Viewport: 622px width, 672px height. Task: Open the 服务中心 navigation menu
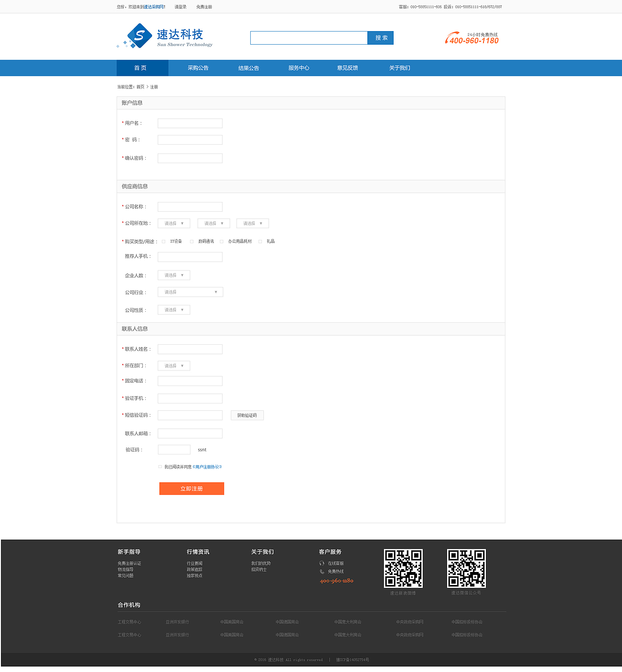coord(298,68)
